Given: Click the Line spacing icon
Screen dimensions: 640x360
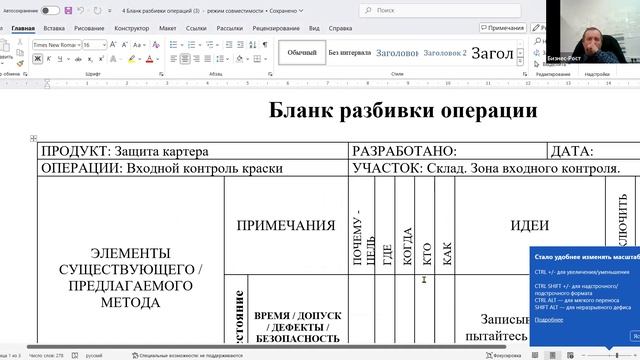Looking at the screenshot, I should coord(220,59).
